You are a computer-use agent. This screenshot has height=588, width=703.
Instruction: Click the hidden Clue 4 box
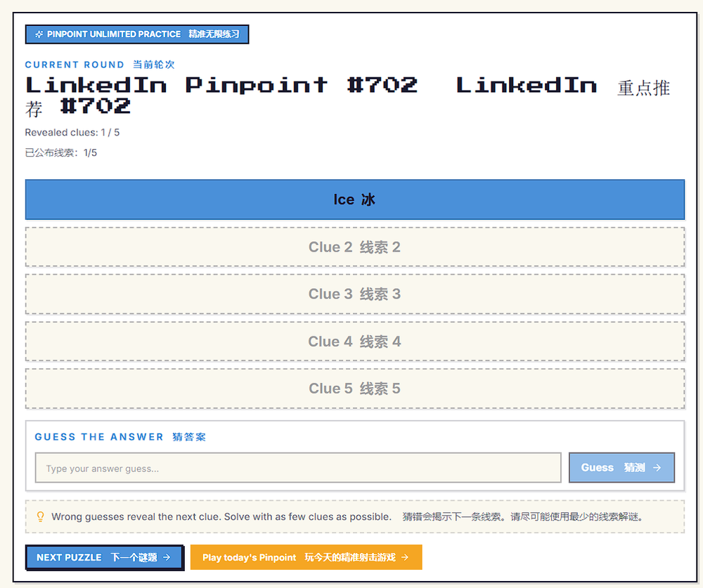[354, 341]
